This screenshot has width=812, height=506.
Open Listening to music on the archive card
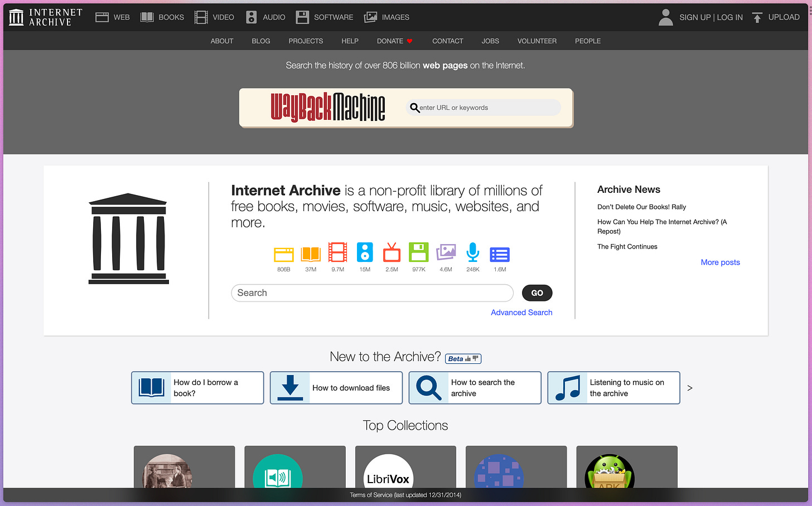click(614, 388)
